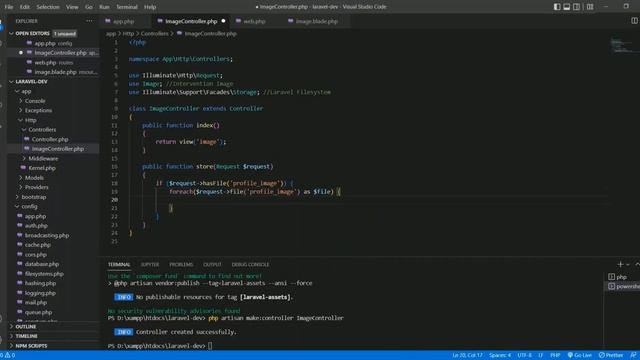Change Spaces: 4 indentation setting

point(500,355)
